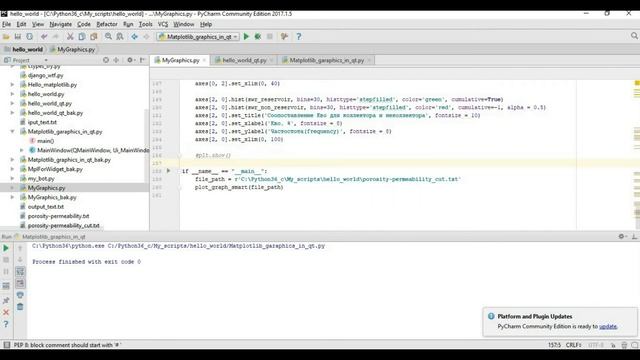Click CRLF line separator in status bar
The image size is (640, 360).
click(573, 345)
